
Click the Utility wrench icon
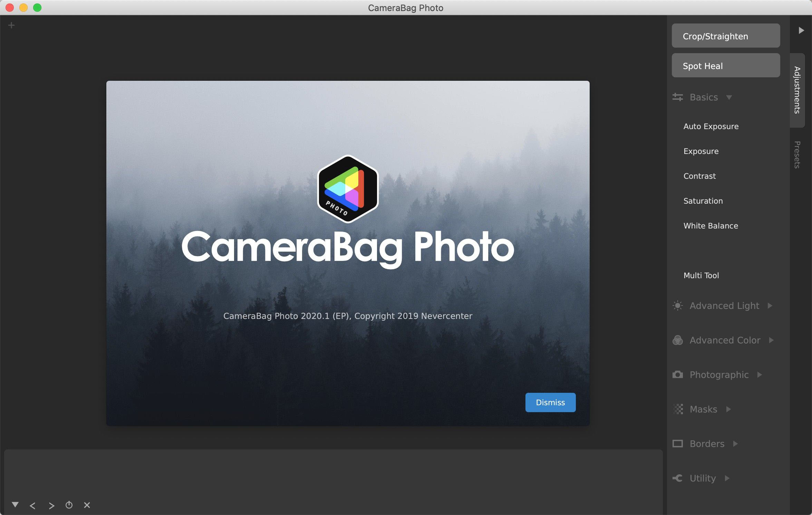pyautogui.click(x=677, y=478)
